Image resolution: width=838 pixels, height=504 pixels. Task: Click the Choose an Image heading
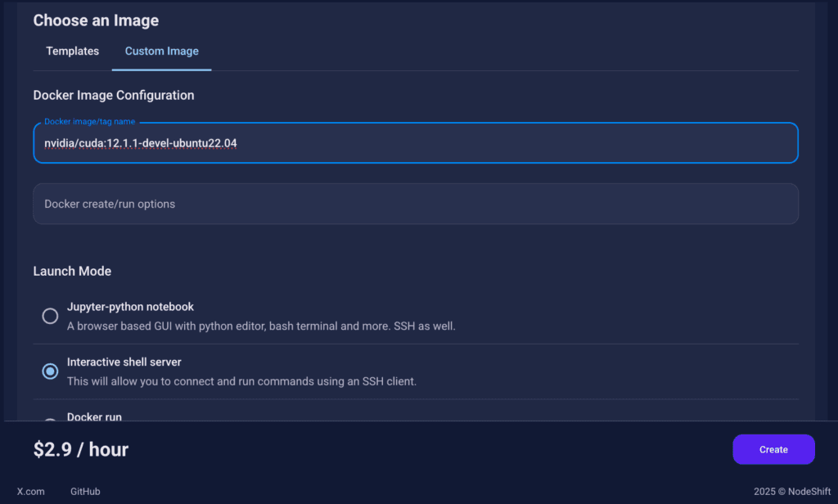97,20
